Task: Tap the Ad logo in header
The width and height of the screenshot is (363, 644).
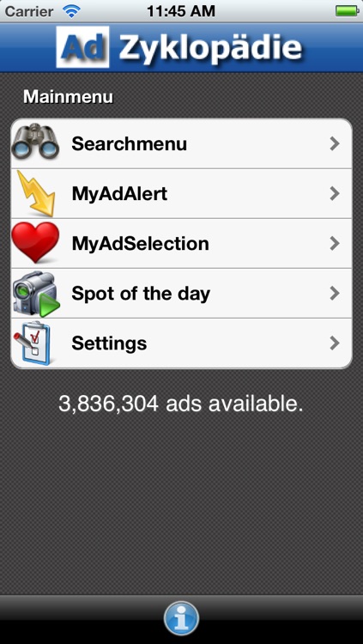Action: tap(83, 47)
